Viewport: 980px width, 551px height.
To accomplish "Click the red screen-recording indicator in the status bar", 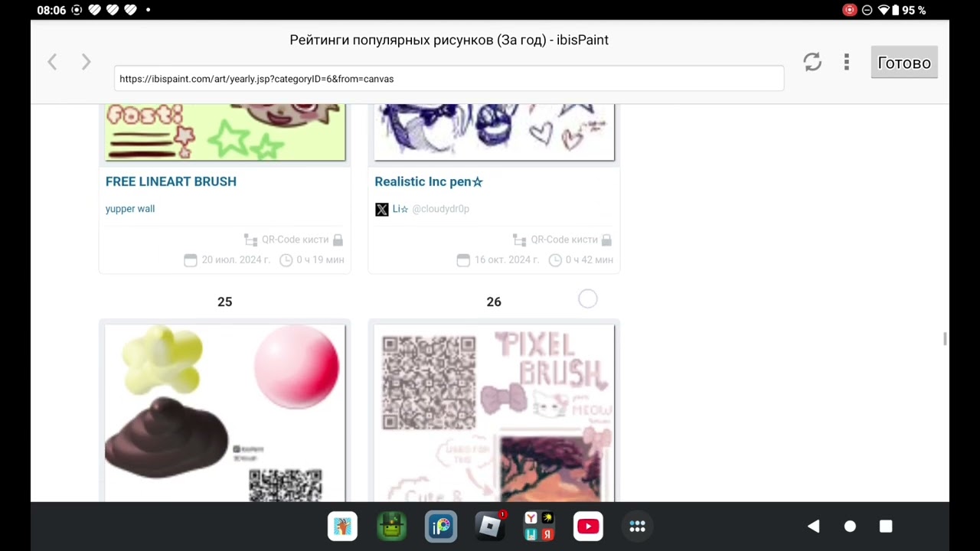I will 849,10.
